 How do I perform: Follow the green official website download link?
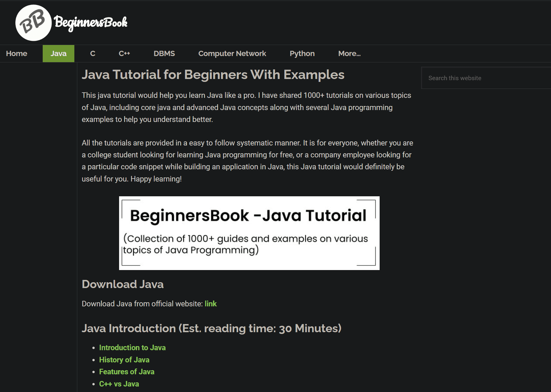point(211,304)
